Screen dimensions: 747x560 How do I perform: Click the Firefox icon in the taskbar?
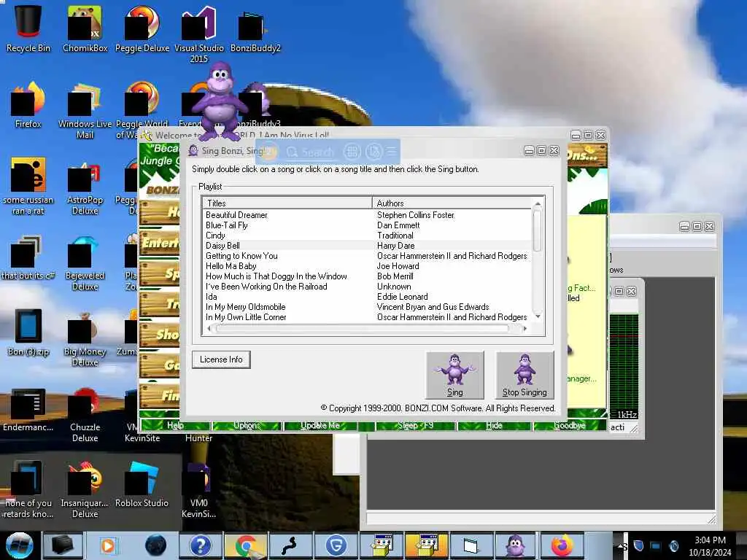click(562, 545)
